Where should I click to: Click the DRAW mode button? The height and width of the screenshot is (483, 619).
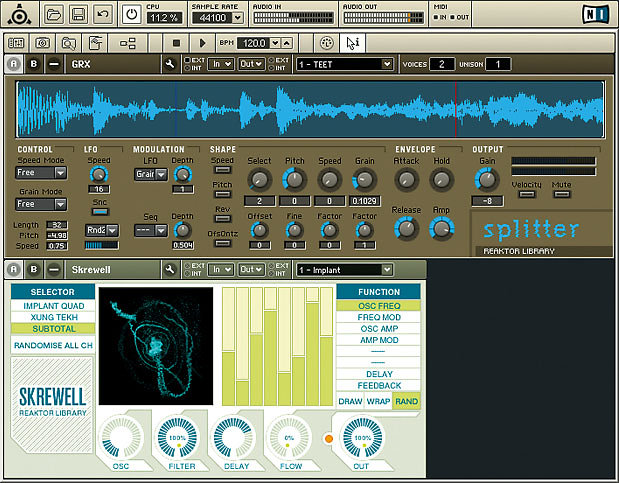[x=350, y=401]
